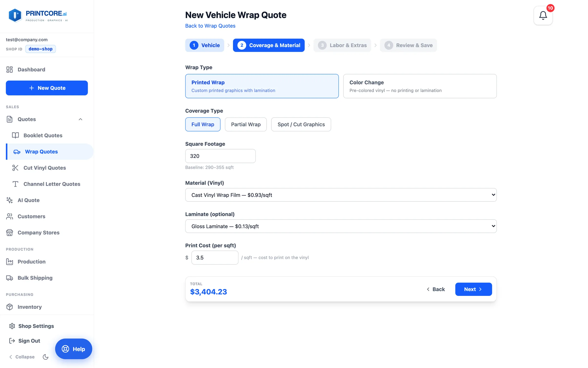This screenshot has width=588, height=368.
Task: Choose Partial Wrap coverage
Action: (246, 124)
